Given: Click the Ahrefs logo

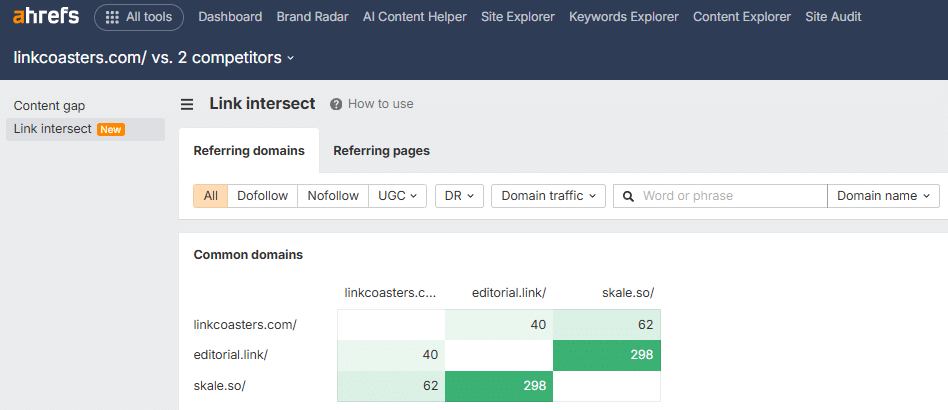Looking at the screenshot, I should [46, 17].
